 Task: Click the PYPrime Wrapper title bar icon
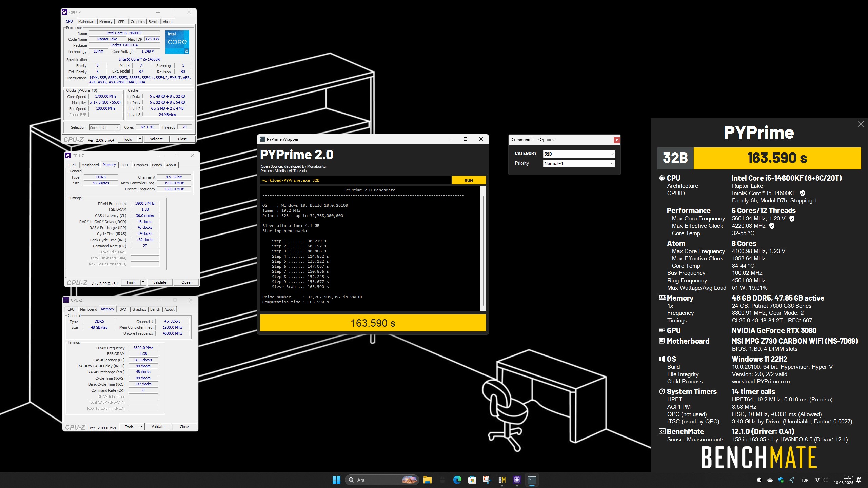point(262,139)
